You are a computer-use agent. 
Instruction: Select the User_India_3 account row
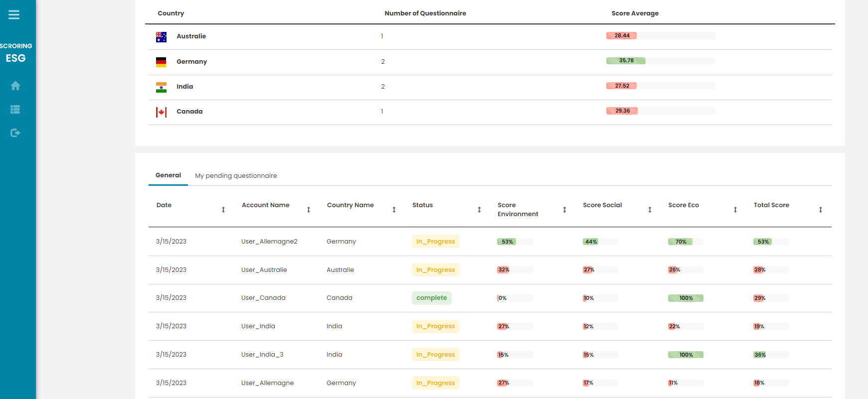point(262,355)
